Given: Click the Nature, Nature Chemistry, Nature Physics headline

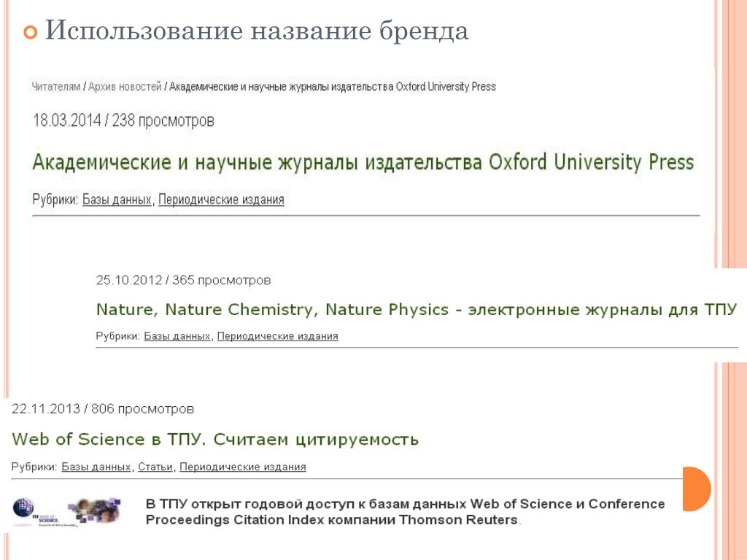Looking at the screenshot, I should pyautogui.click(x=417, y=309).
